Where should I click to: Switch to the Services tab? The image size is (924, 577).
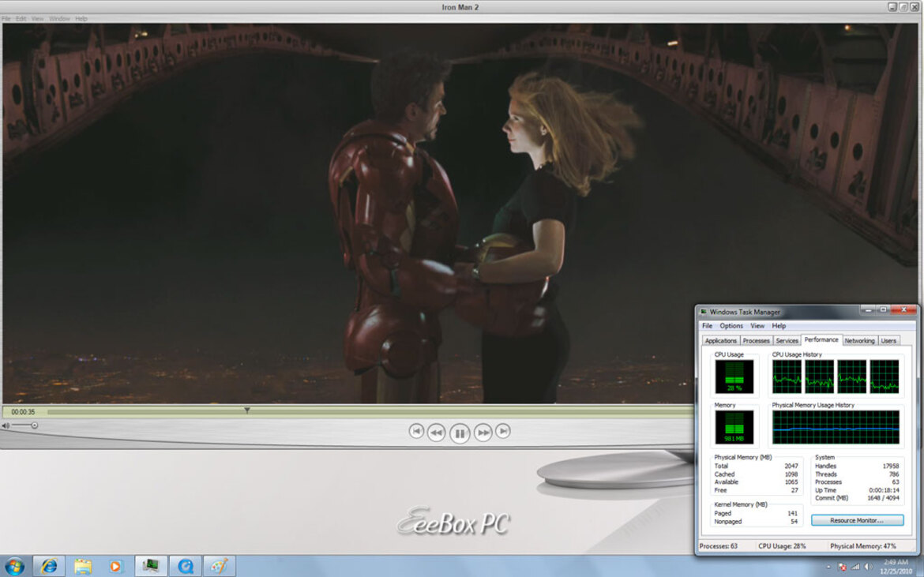click(x=787, y=341)
